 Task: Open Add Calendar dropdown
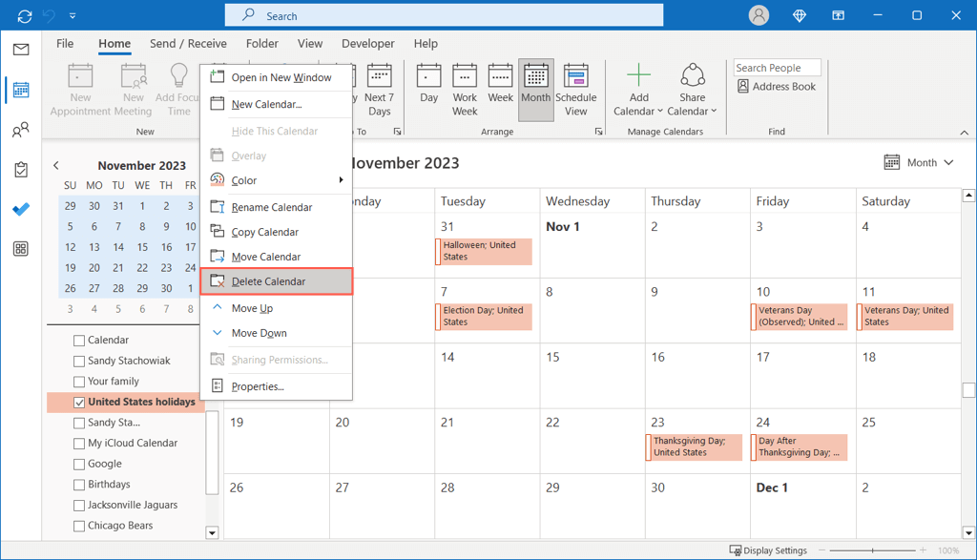(x=638, y=90)
